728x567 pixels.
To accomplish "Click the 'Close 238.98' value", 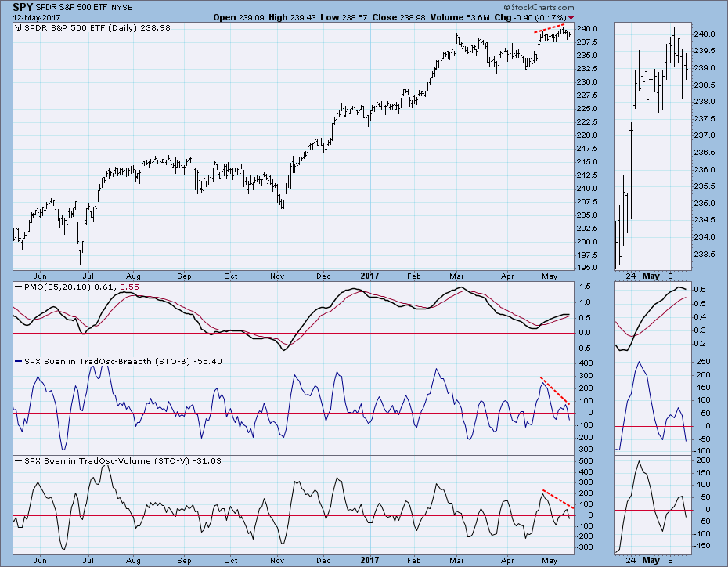I will [398, 18].
